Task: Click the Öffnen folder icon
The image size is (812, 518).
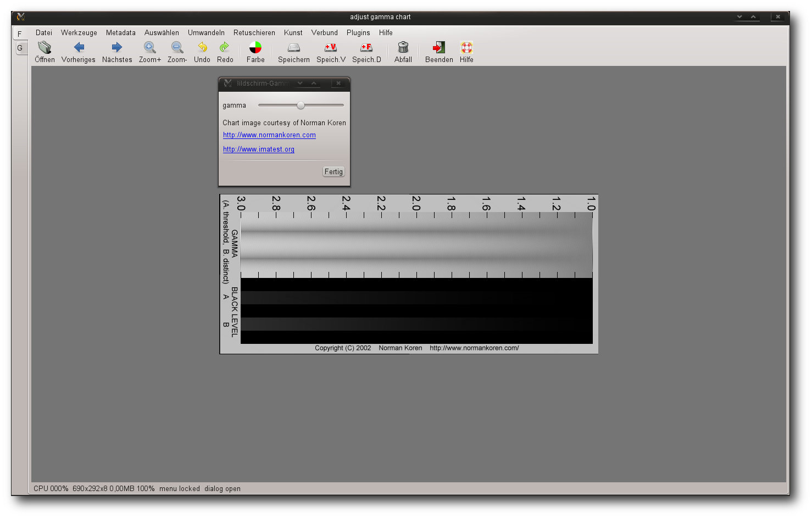Action: click(45, 48)
